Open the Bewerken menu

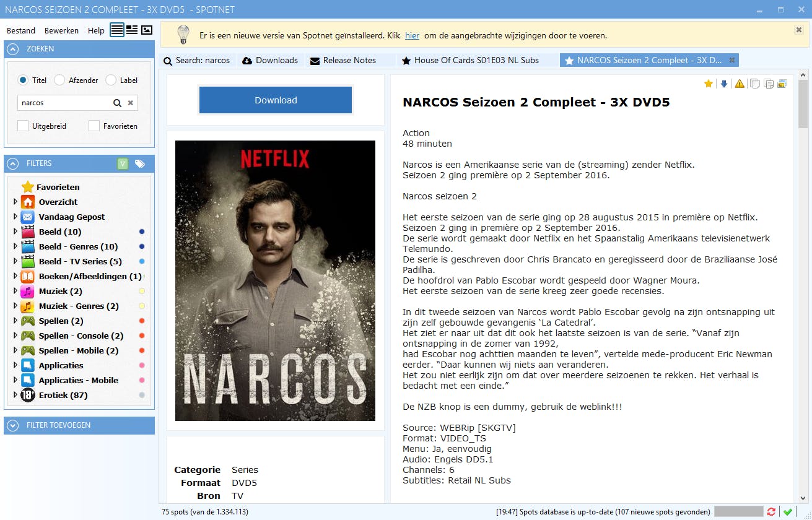[61, 30]
